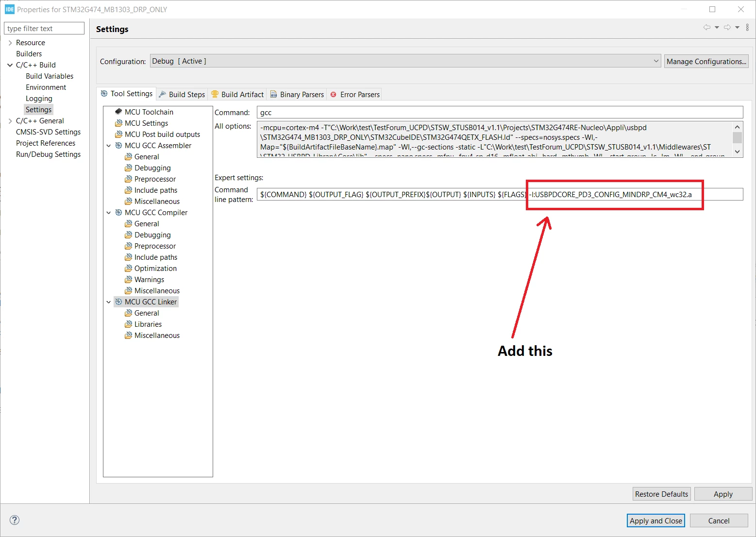Screen dimensions: 756x537
Task: Click the back navigation arrow icon
Action: pos(707,27)
